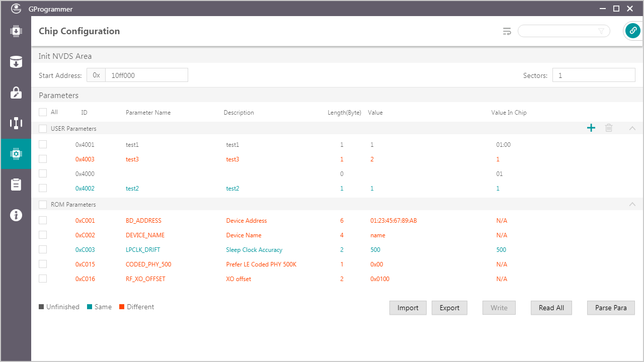
Task: Click the teal plus icon to add parameter
Action: point(591,128)
